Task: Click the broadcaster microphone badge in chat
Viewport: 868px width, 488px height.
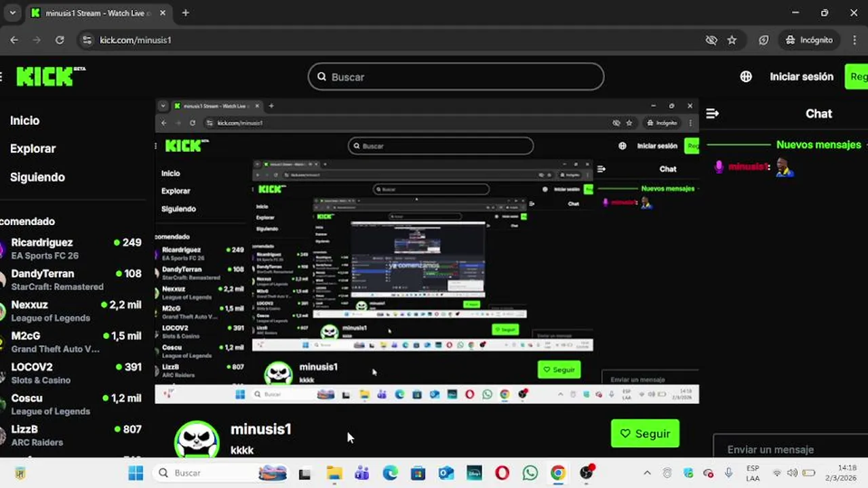Action: point(719,167)
